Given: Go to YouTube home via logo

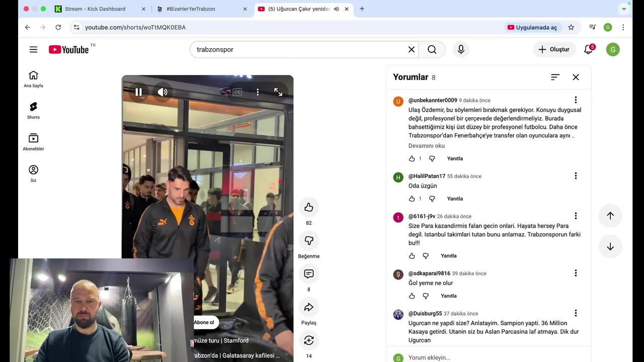Looking at the screenshot, I should (x=68, y=49).
